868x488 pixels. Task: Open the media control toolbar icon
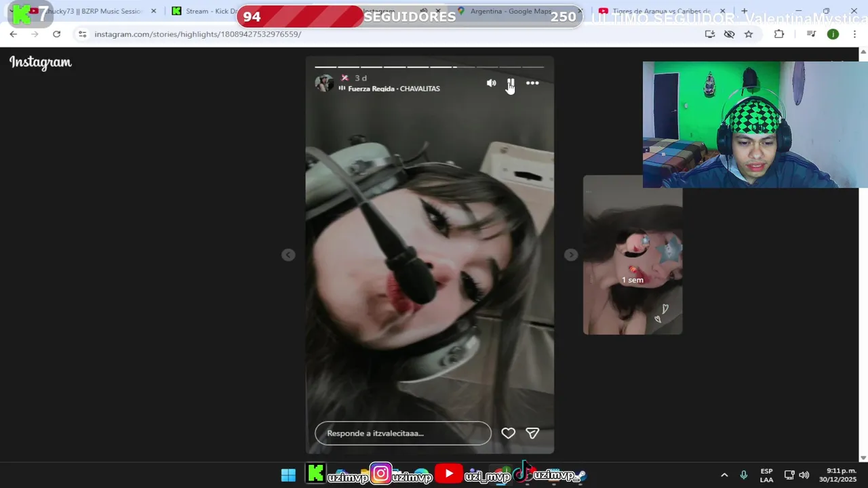tap(811, 34)
